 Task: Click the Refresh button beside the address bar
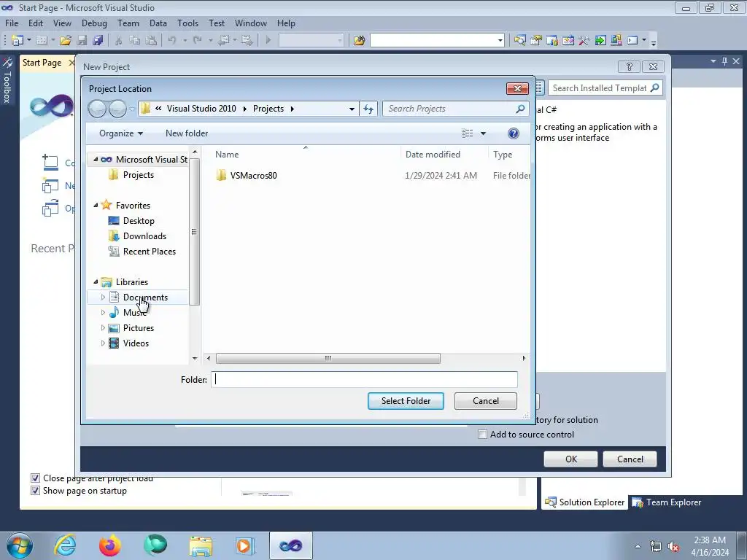click(368, 109)
